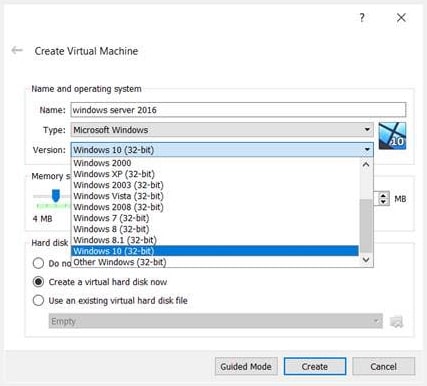Click the back arrow beside Create Virtual Machine
This screenshot has height=386, width=427.
tap(17, 51)
